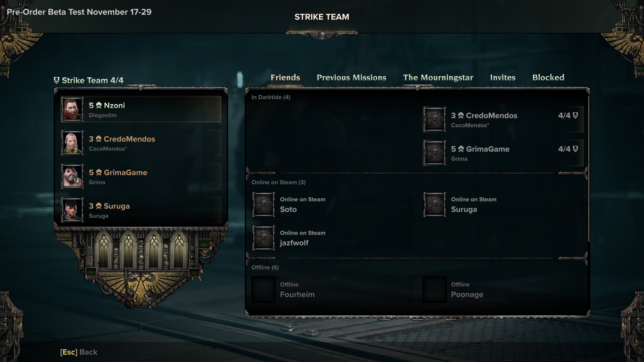Switch to the Previous Missions tab

point(351,77)
